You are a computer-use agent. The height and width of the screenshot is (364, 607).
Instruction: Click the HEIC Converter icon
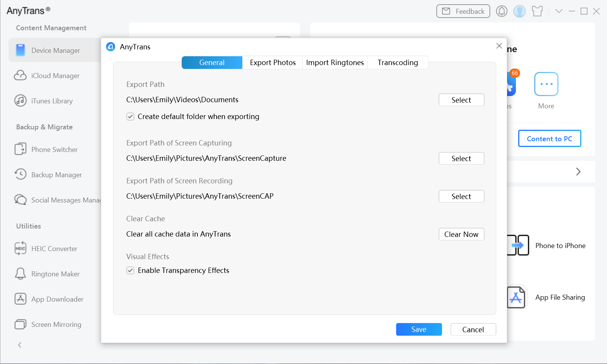[x=20, y=248]
